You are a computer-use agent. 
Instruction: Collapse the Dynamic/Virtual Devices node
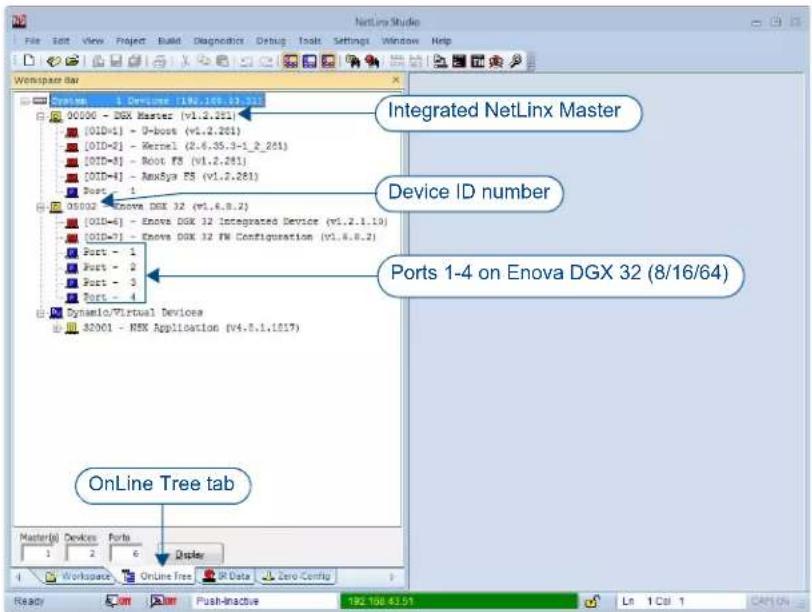pos(40,313)
